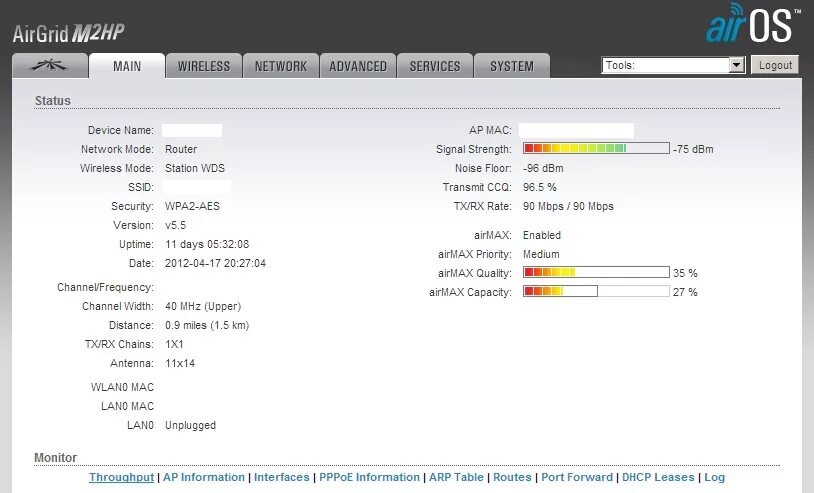Open the Routes link
The height and width of the screenshot is (493, 814).
(512, 477)
